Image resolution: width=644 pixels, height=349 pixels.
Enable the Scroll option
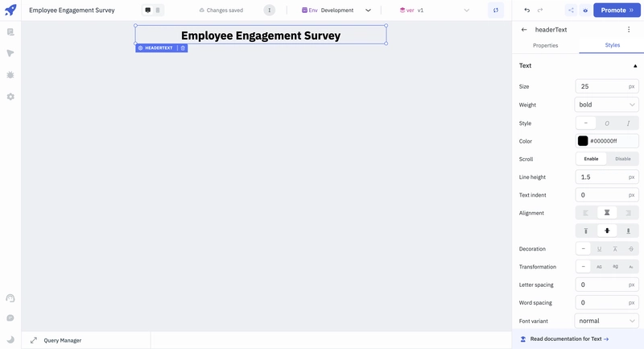click(x=591, y=159)
